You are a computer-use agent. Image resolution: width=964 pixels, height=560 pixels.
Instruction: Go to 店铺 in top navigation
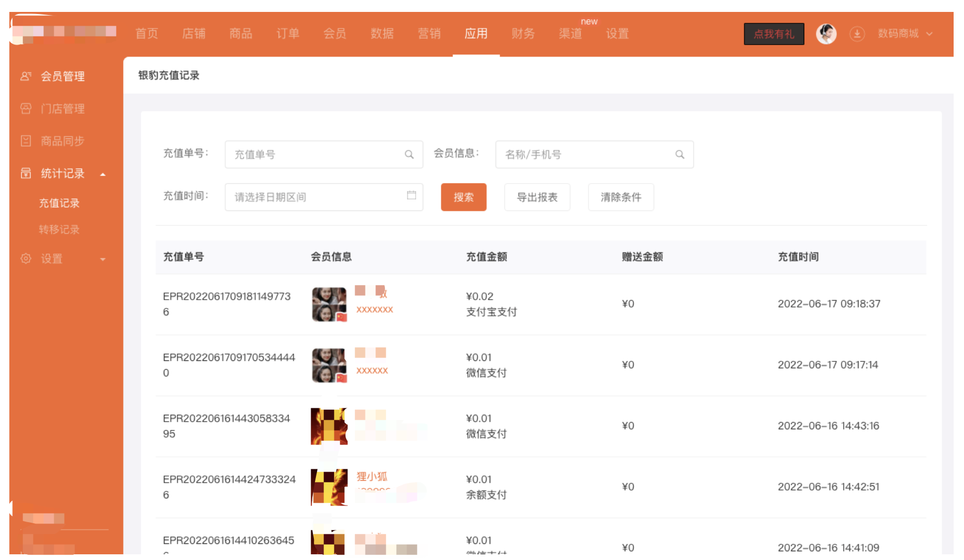point(194,34)
